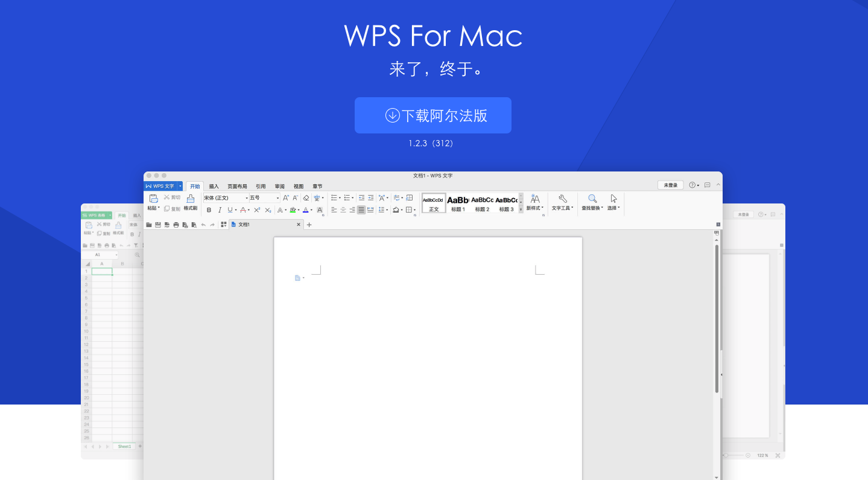868x480 pixels.
Task: Center align paragraph text
Action: tap(343, 210)
